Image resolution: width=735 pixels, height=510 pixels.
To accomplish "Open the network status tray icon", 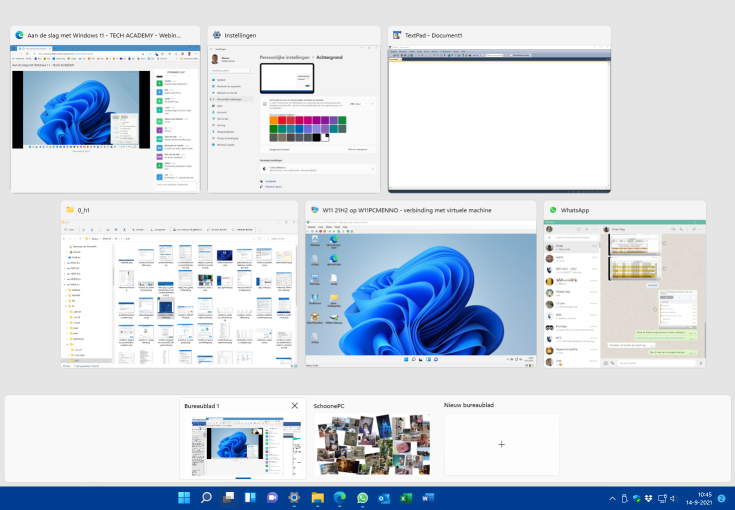I will (662, 499).
